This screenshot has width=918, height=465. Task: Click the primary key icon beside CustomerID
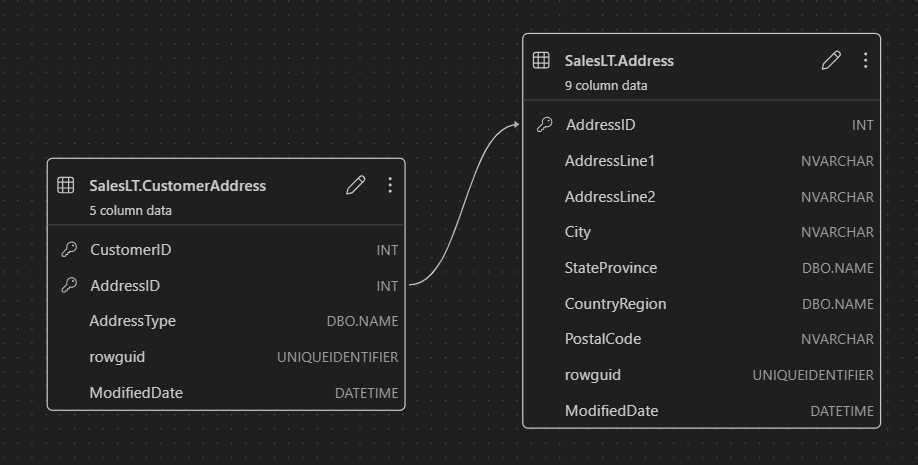[69, 249]
